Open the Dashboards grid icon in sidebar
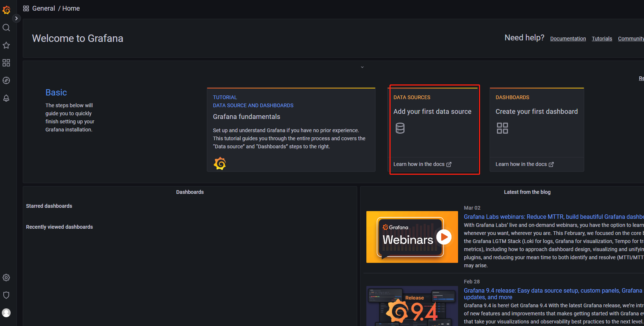 pyautogui.click(x=6, y=63)
